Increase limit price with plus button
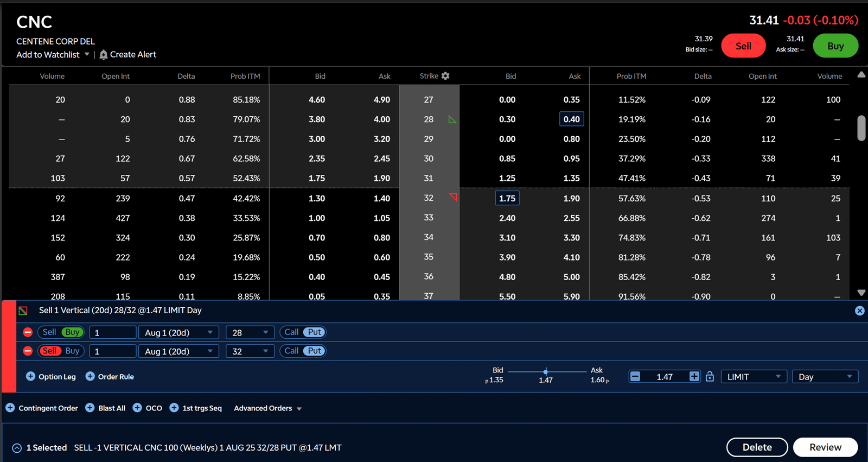The image size is (868, 462). 694,377
